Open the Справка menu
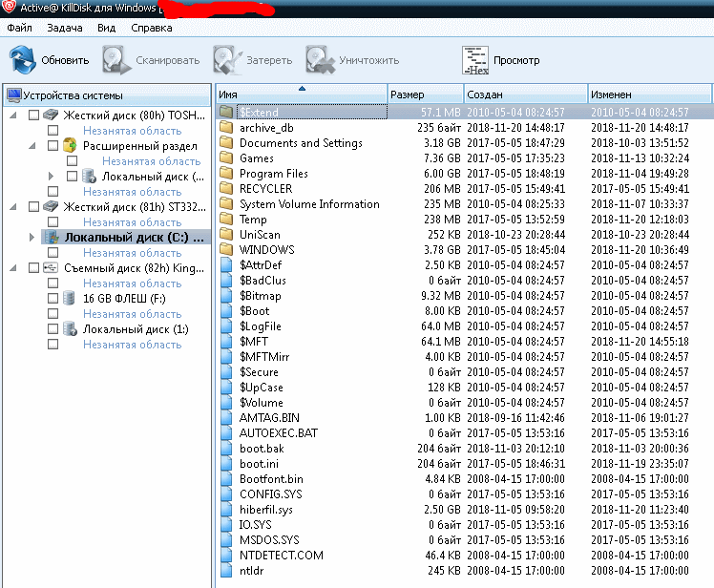714x588 pixels. tap(152, 29)
